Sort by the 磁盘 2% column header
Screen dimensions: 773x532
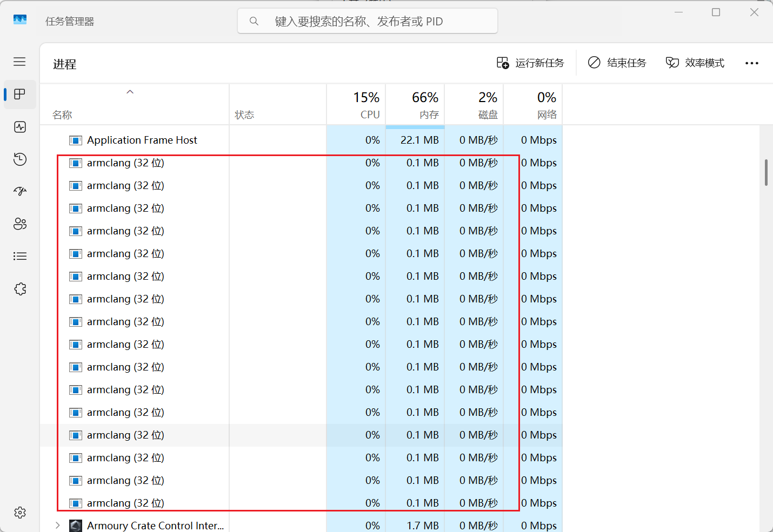tap(474, 105)
